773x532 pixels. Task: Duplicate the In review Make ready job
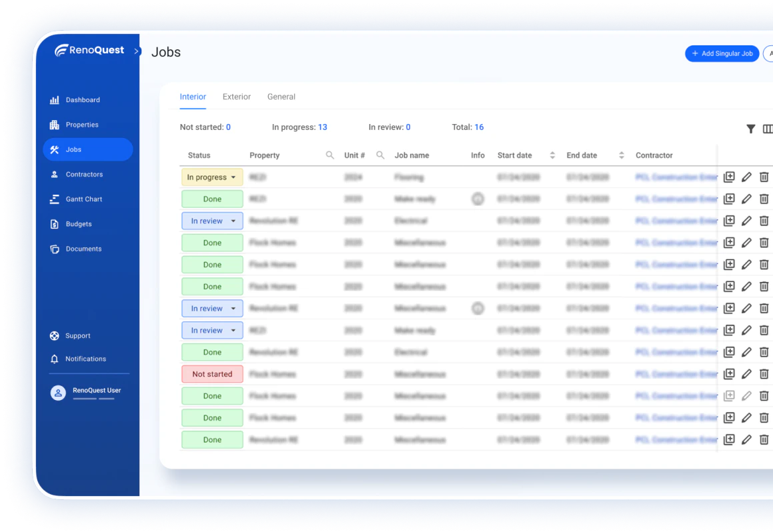[x=728, y=331]
